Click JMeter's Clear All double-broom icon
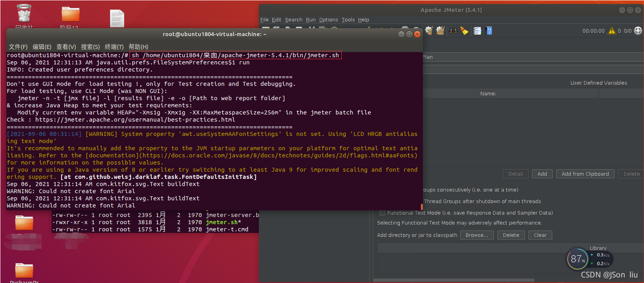 [x=440, y=31]
